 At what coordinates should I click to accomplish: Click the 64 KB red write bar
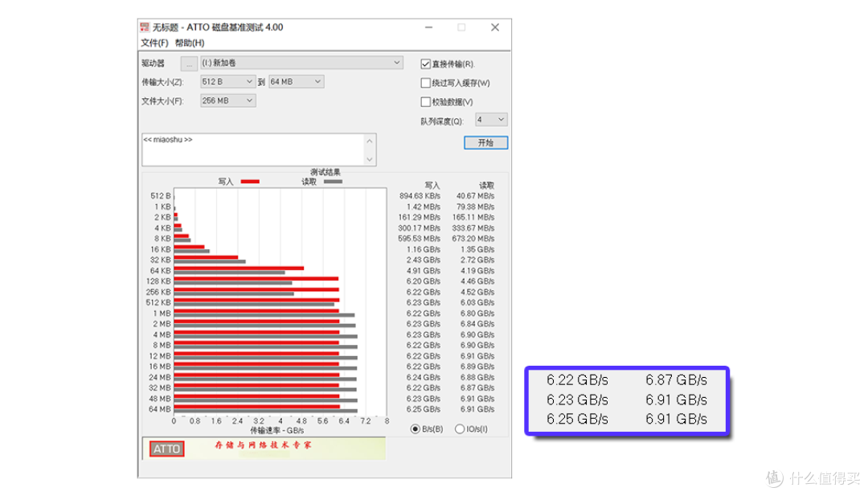240,268
